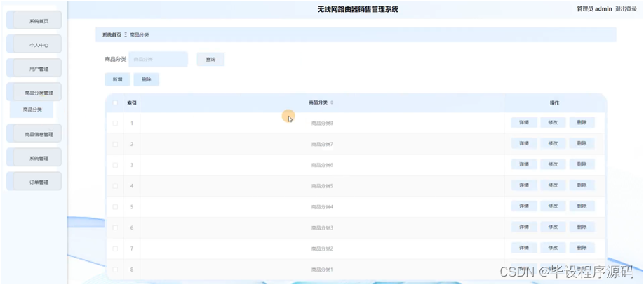Check the checkbox for row 商品分类7
The height and width of the screenshot is (285, 644).
point(115,144)
